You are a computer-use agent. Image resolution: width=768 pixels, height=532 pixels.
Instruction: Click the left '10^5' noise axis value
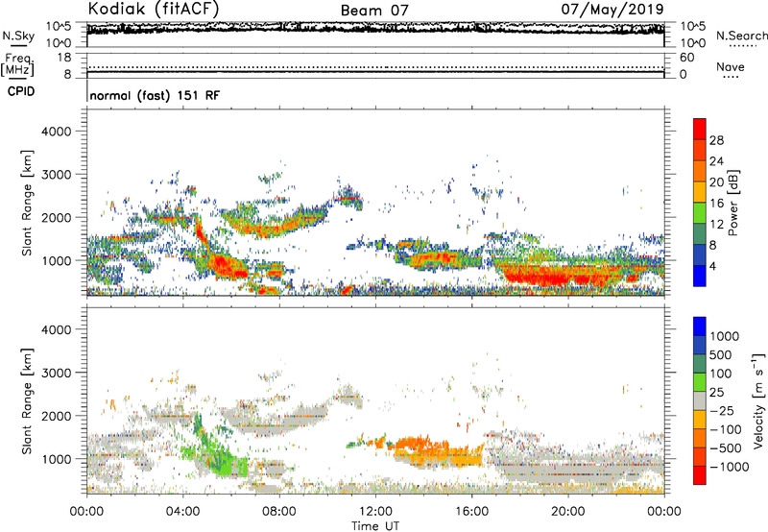[59, 26]
